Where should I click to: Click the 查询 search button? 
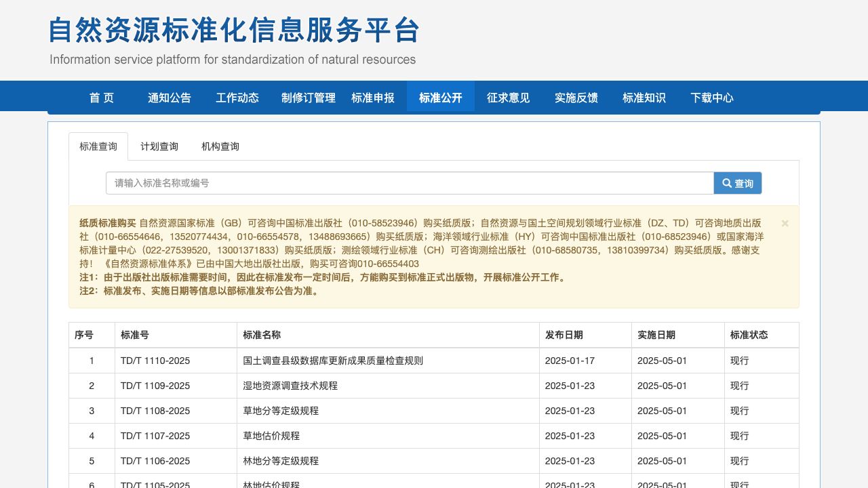[x=738, y=183]
